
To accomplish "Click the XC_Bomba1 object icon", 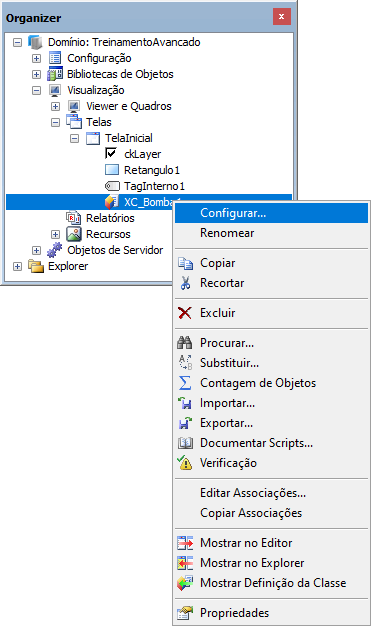I will pyautogui.click(x=112, y=202).
